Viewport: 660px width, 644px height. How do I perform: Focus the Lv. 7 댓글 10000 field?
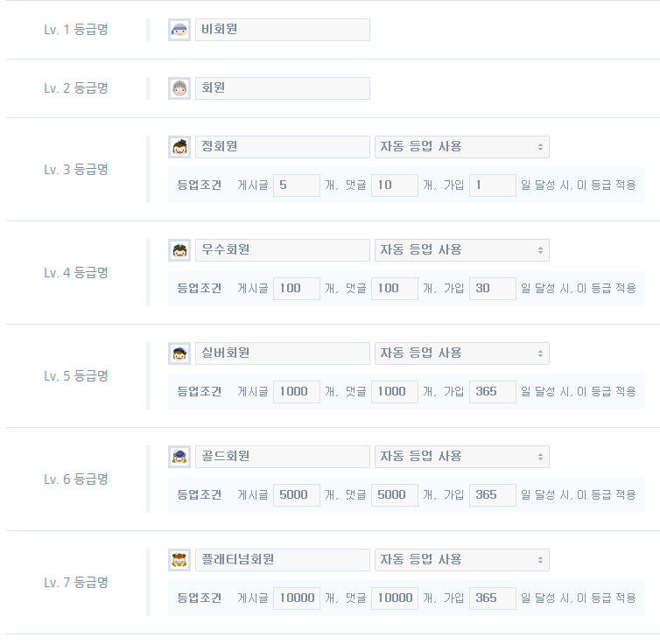(394, 598)
